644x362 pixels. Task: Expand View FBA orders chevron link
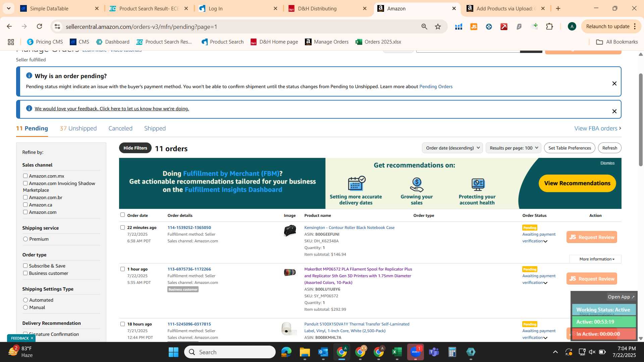(x=598, y=128)
